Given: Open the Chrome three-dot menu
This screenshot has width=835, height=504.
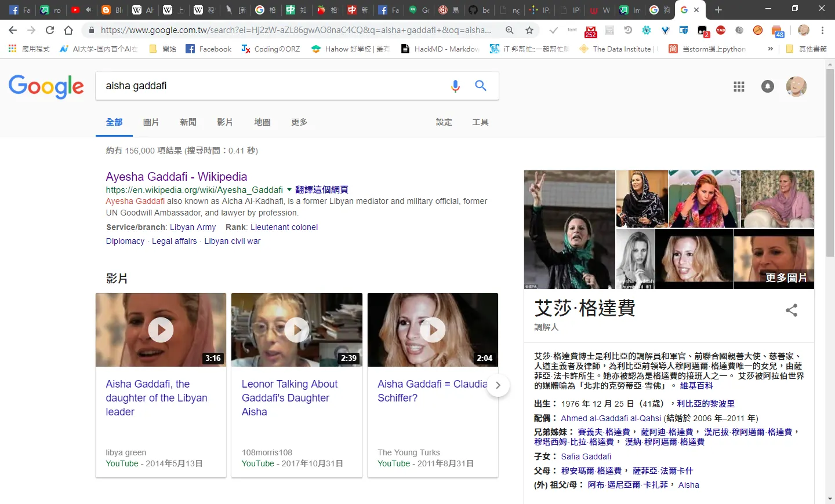Looking at the screenshot, I should pos(823,30).
